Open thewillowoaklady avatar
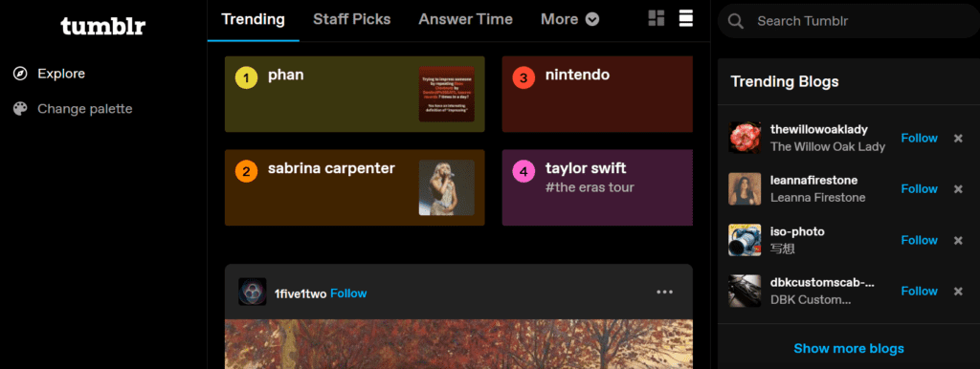This screenshot has height=369, width=980. (x=745, y=138)
